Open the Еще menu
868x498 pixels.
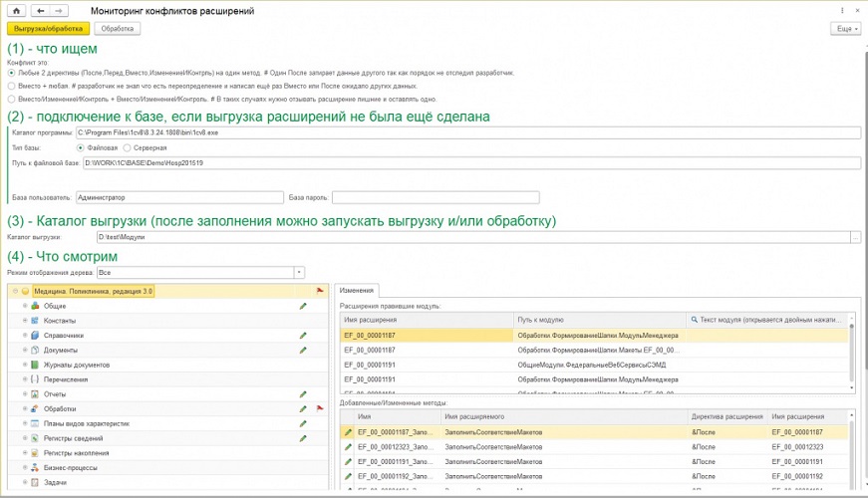pyautogui.click(x=843, y=29)
